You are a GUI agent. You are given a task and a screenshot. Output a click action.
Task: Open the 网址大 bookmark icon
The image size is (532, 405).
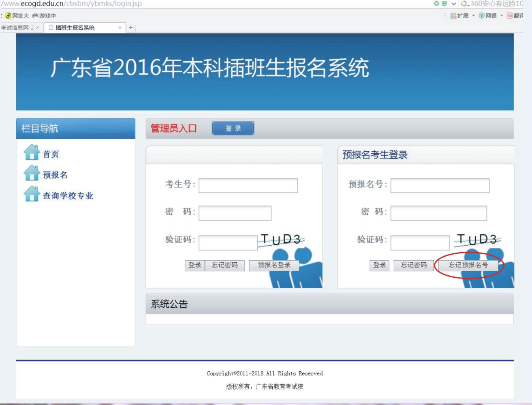(8, 16)
